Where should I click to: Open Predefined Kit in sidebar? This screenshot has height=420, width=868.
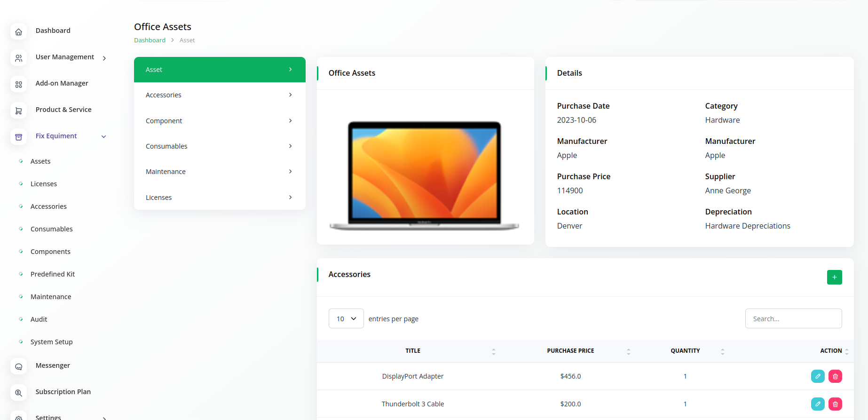(x=53, y=274)
